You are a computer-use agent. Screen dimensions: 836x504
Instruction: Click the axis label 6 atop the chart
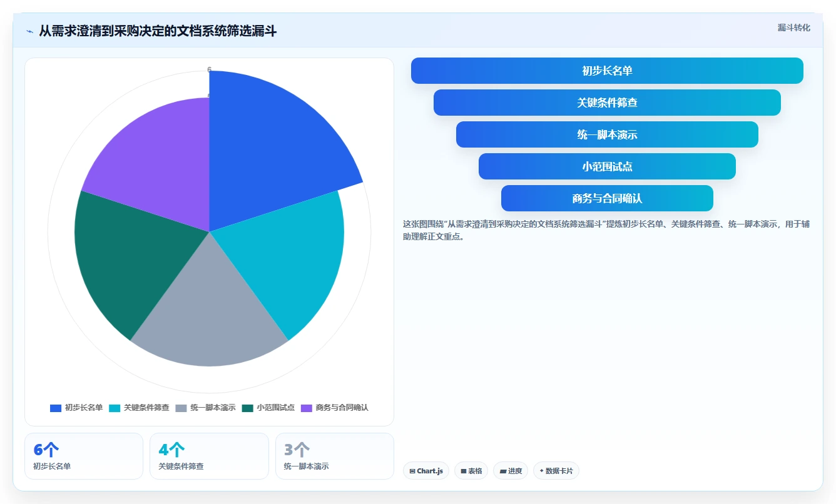click(x=209, y=70)
